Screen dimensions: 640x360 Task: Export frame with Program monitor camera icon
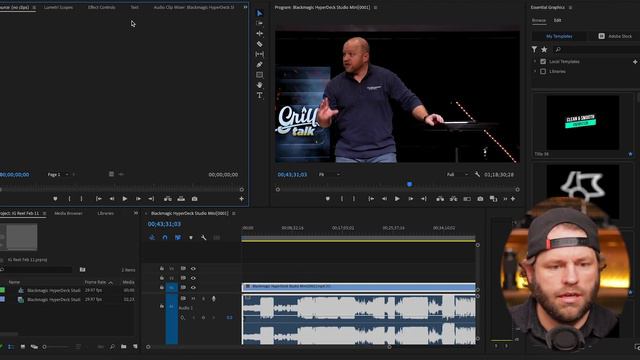[480, 199]
